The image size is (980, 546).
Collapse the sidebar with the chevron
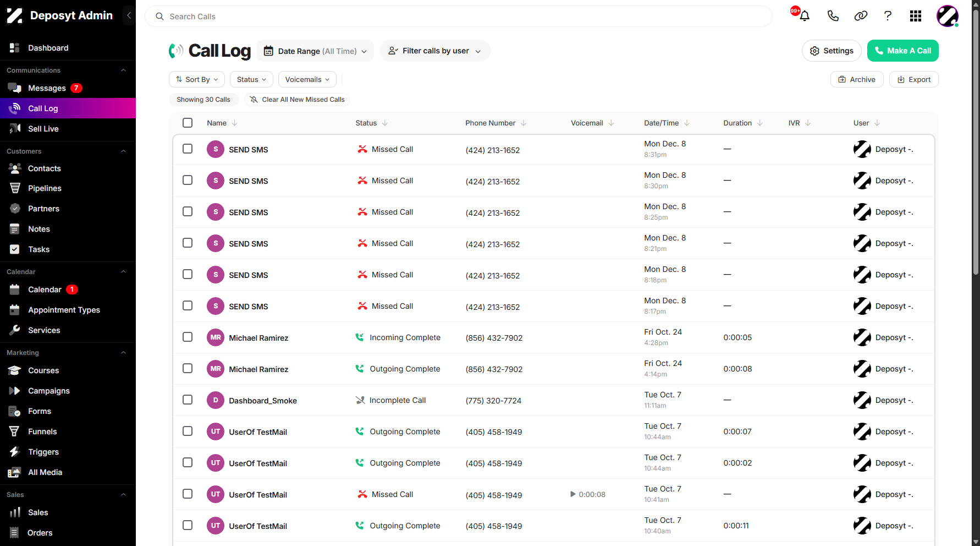tap(129, 15)
